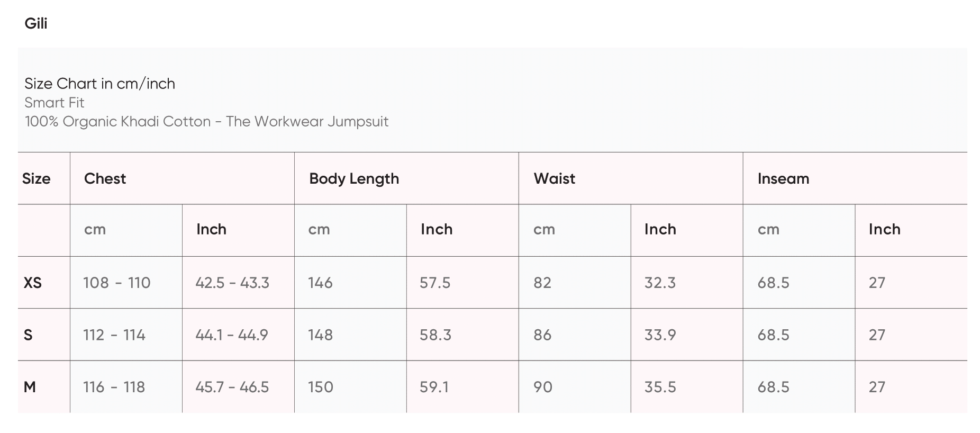Click the M waist inch value 35.5
Image resolution: width=980 pixels, height=433 pixels.
click(660, 387)
